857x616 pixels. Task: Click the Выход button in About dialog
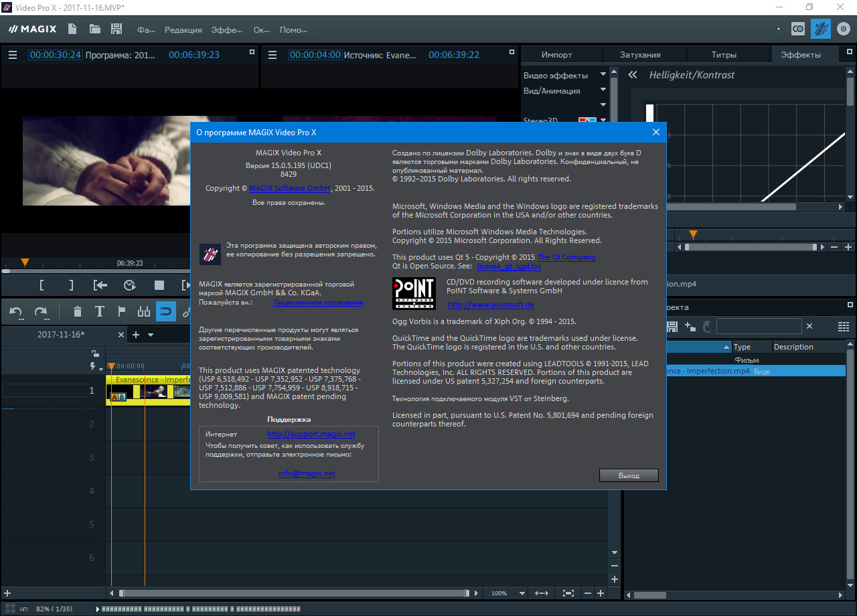629,475
